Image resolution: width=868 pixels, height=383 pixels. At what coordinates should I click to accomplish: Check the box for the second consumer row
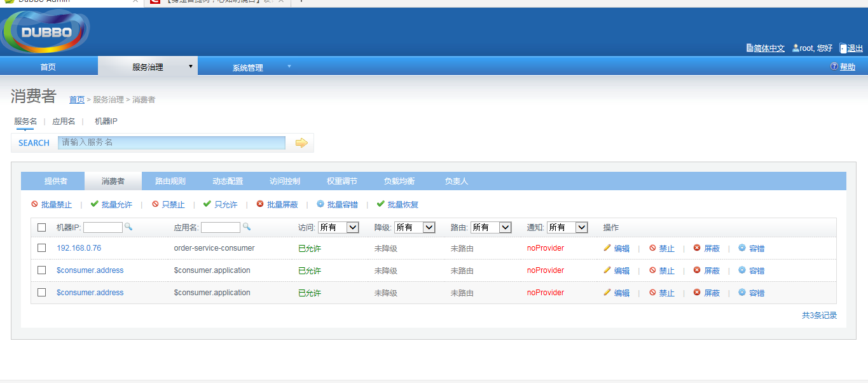pos(42,270)
